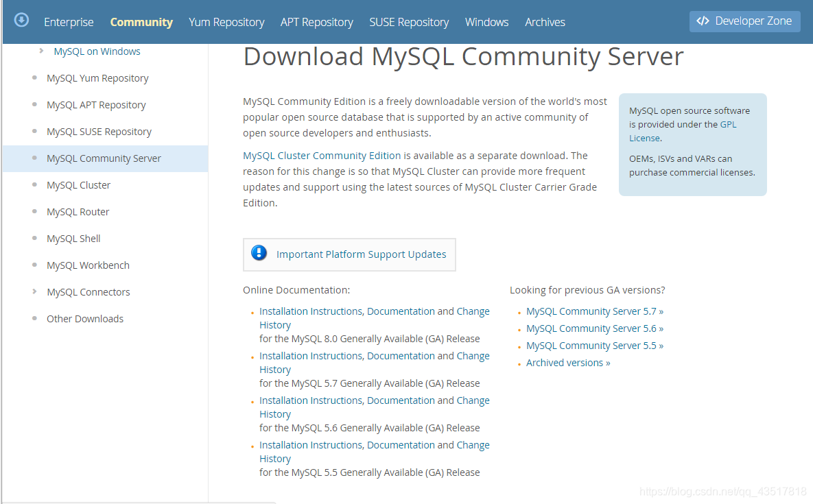Click the blue exclamation icon beside Platform Support Updates
The height and width of the screenshot is (504, 813).
(259, 253)
